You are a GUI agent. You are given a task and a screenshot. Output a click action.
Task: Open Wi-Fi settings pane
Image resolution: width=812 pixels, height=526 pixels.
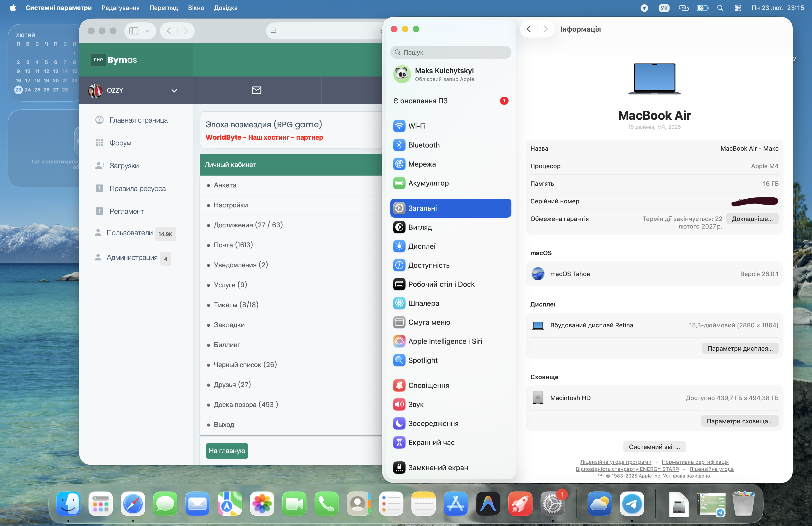coord(417,126)
